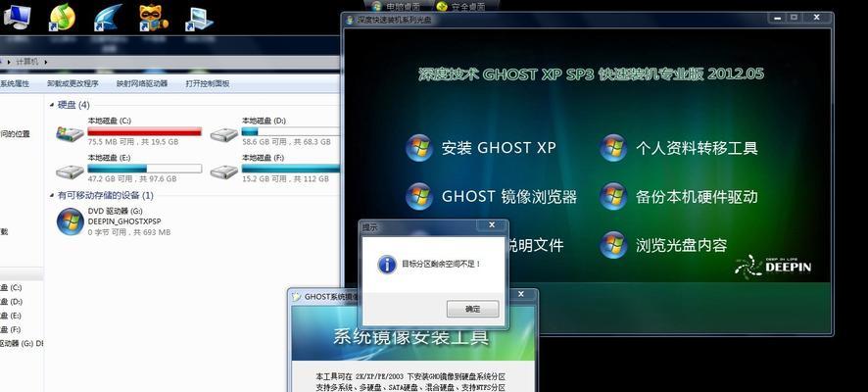Click the GHOST系统镜像 window title icon
Viewport: 868px width, 392px height.
coord(297,296)
